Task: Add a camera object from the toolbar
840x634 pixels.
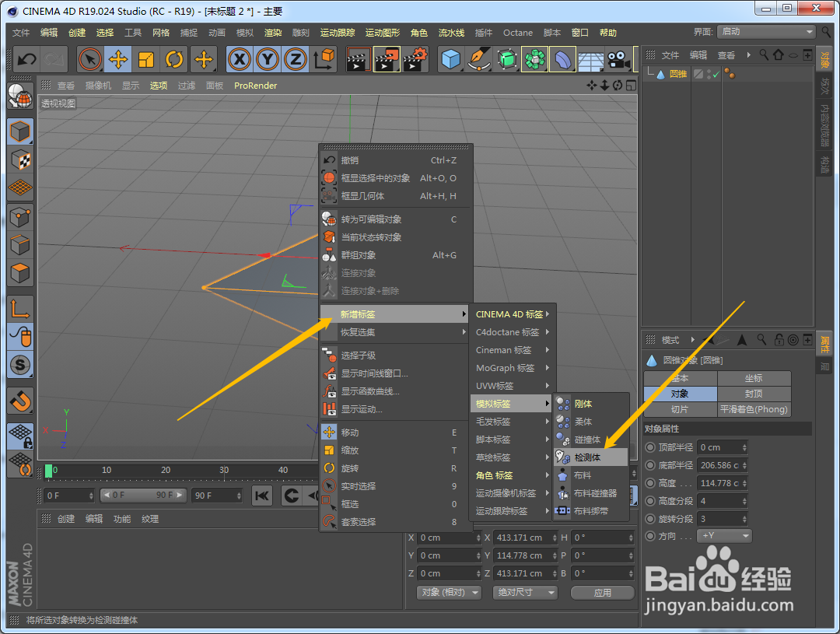Action: click(x=618, y=59)
